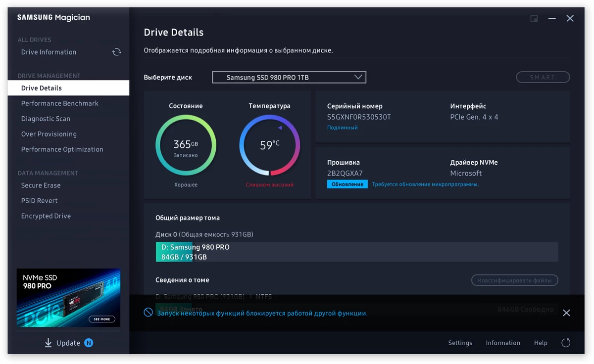Image resolution: width=594 pixels, height=364 pixels.
Task: Click the serial number S5GXNF0R530530T
Action: 359,117
